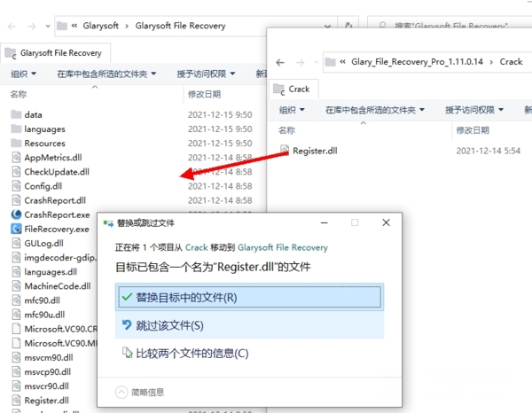Select CrashReport.exe application icon
532x413 pixels.
(x=16, y=214)
